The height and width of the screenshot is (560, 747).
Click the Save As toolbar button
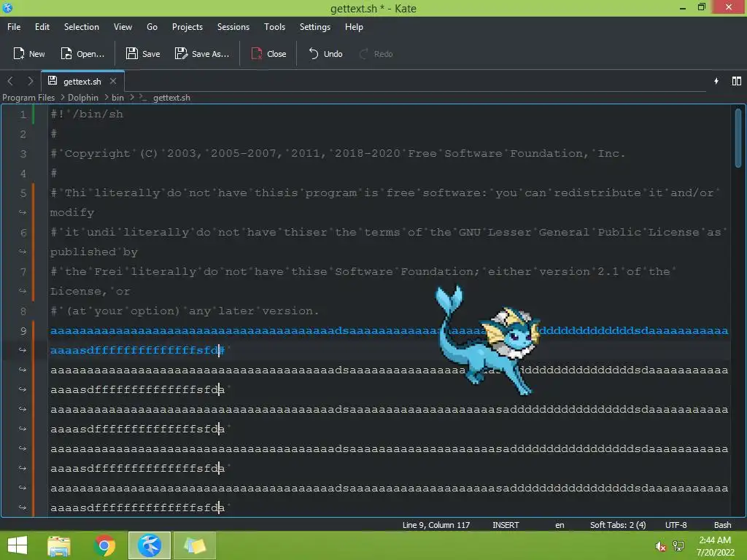tap(202, 54)
